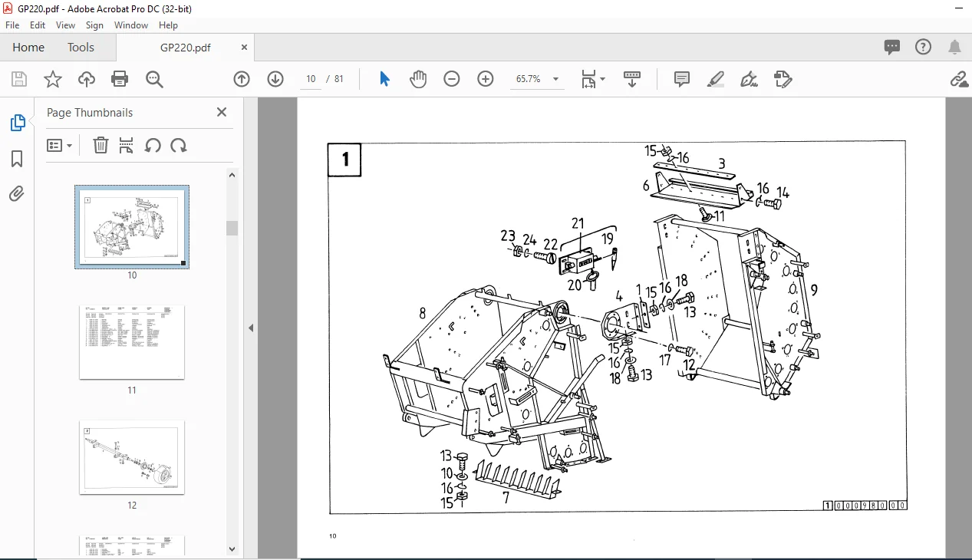The image size is (972, 560).
Task: Rotate page counterclockwise icon
Action: pyautogui.click(x=153, y=145)
